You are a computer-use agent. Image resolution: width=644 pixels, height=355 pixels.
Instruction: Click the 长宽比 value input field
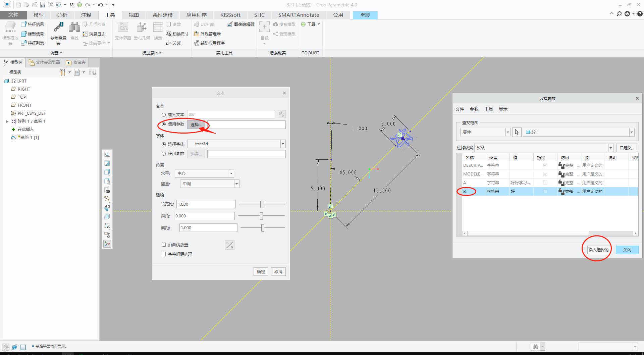pyautogui.click(x=206, y=204)
